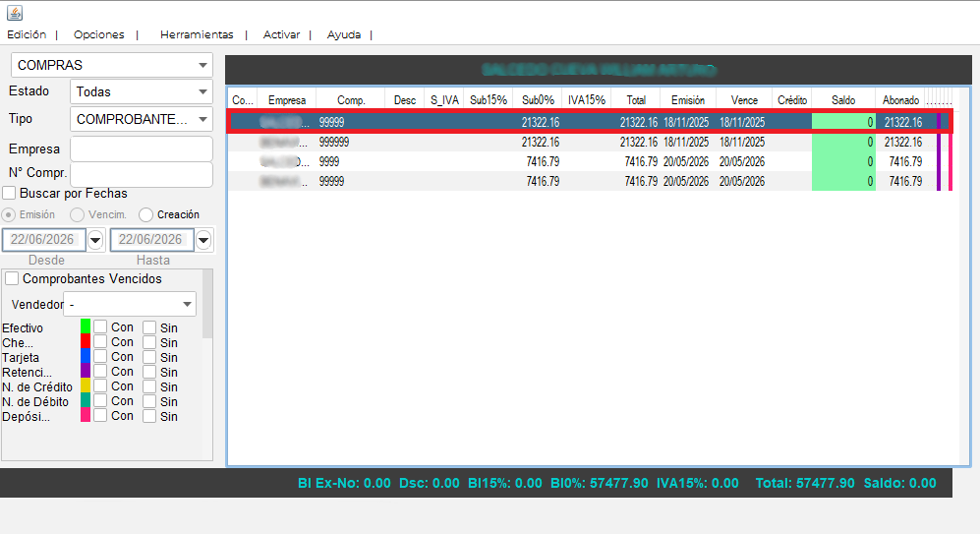This screenshot has width=980, height=534.
Task: Click the N° Compr. input field
Action: 142,174
